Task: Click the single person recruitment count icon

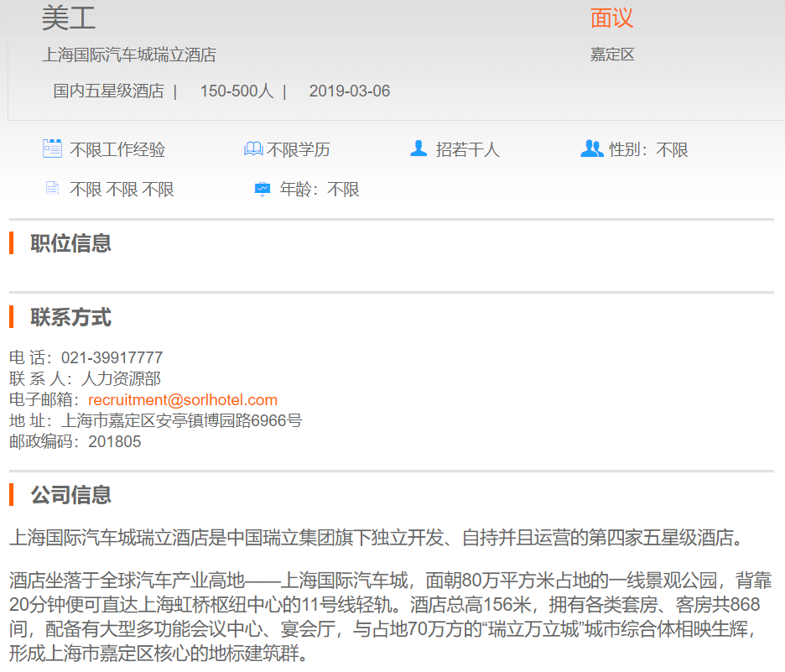Action: pos(418,148)
